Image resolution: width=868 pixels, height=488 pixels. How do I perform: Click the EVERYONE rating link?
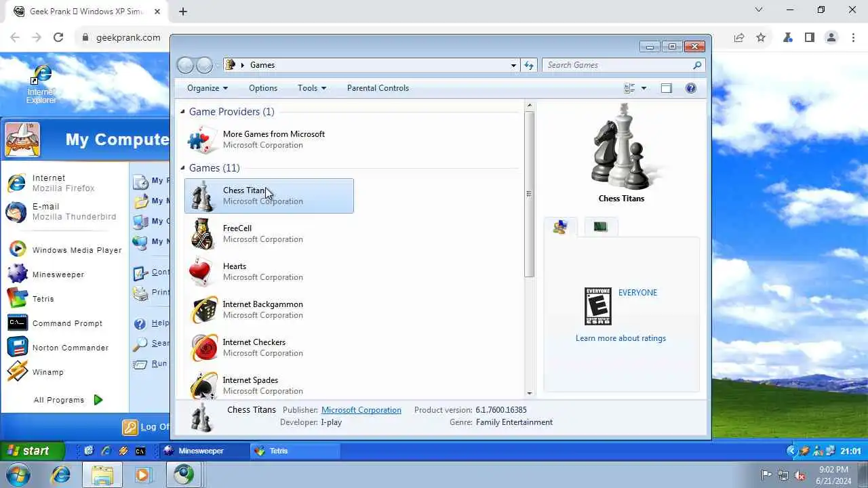pyautogui.click(x=637, y=293)
